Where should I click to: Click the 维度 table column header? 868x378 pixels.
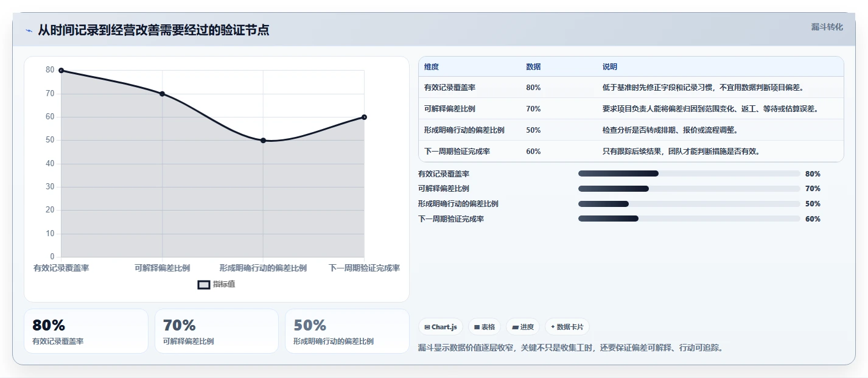click(432, 66)
